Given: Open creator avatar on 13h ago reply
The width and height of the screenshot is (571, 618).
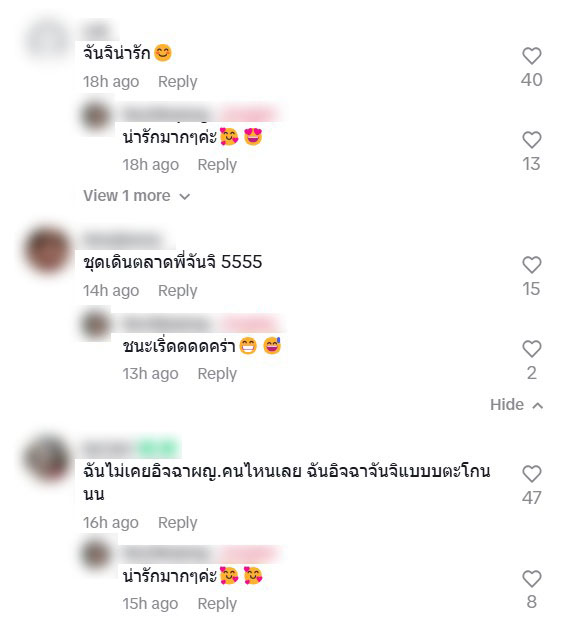Looking at the screenshot, I should [x=95, y=325].
